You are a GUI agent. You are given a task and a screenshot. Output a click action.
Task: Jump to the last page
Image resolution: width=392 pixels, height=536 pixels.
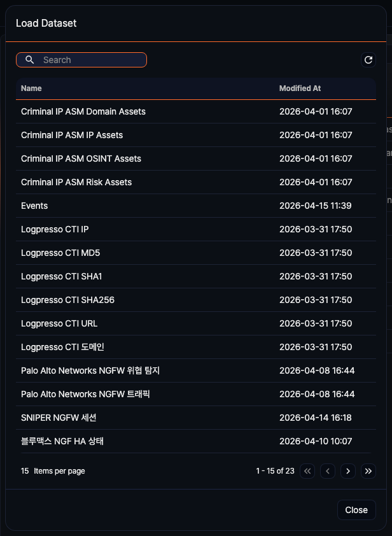click(368, 471)
